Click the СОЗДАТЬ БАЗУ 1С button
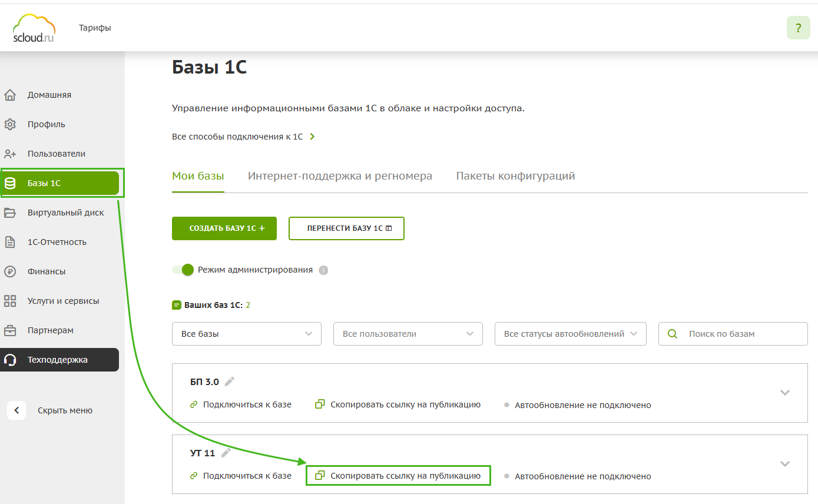 click(x=224, y=228)
